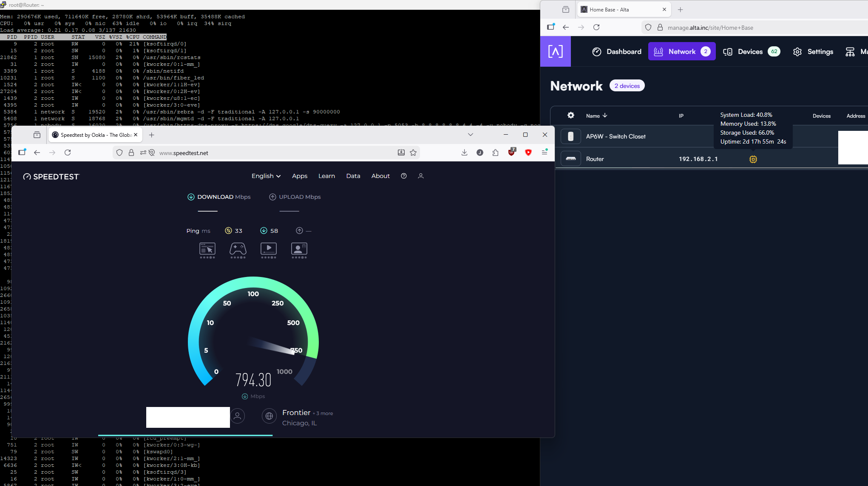Click the Router CPU load icon
The height and width of the screenshot is (486, 868).
click(x=753, y=159)
